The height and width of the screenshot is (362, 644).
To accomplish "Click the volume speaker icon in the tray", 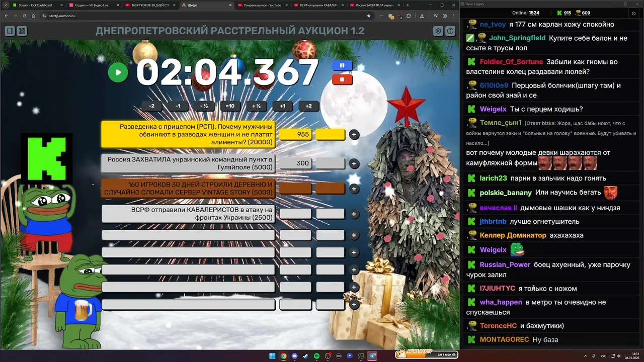I will point(617,356).
